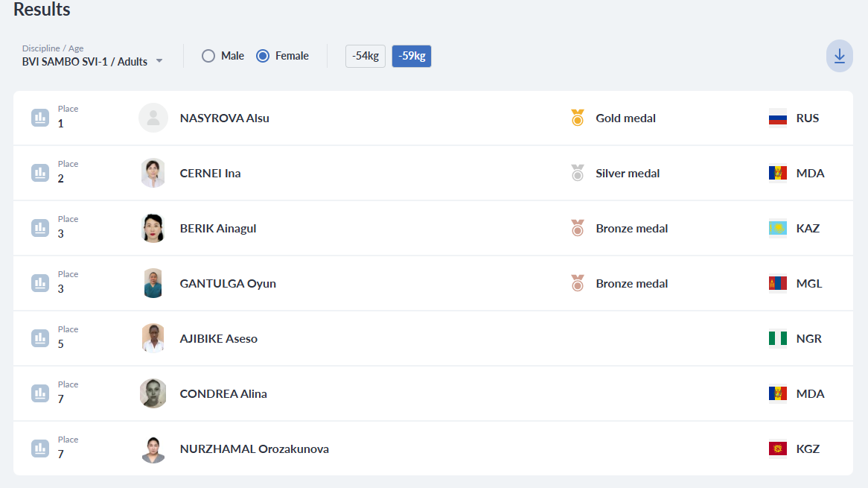868x488 pixels.
Task: Click the Russian flag icon next to RUS
Action: (777, 118)
